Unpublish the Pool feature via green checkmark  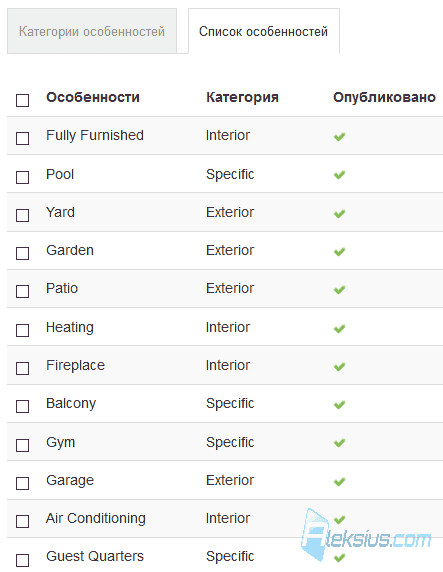339,175
